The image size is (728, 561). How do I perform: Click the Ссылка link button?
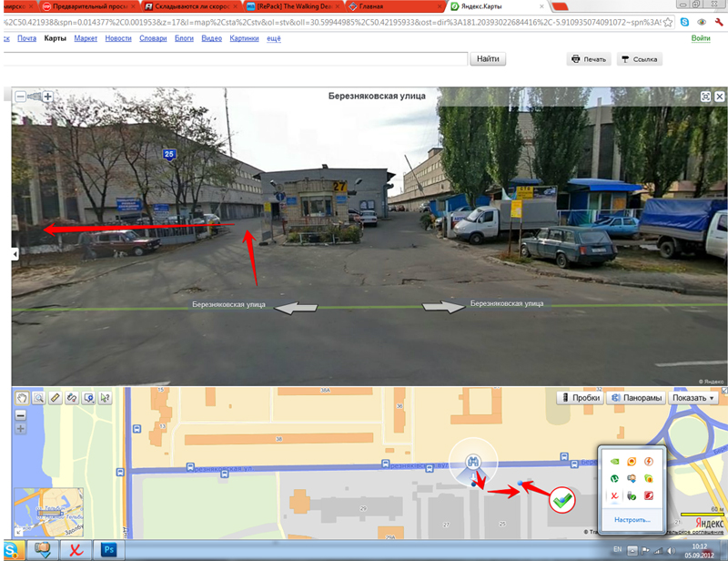point(640,59)
